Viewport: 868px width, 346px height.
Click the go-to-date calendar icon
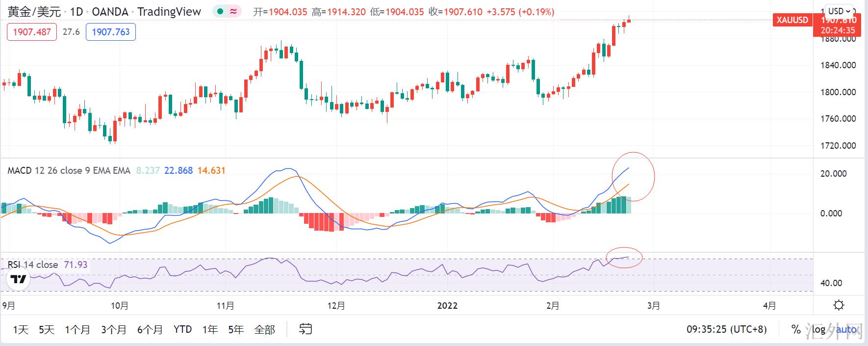click(306, 329)
